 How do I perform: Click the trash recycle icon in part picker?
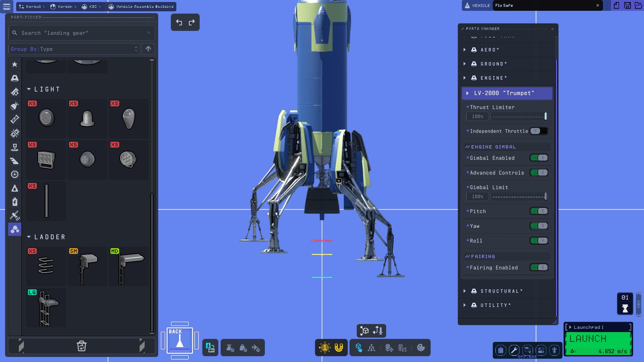click(x=82, y=346)
